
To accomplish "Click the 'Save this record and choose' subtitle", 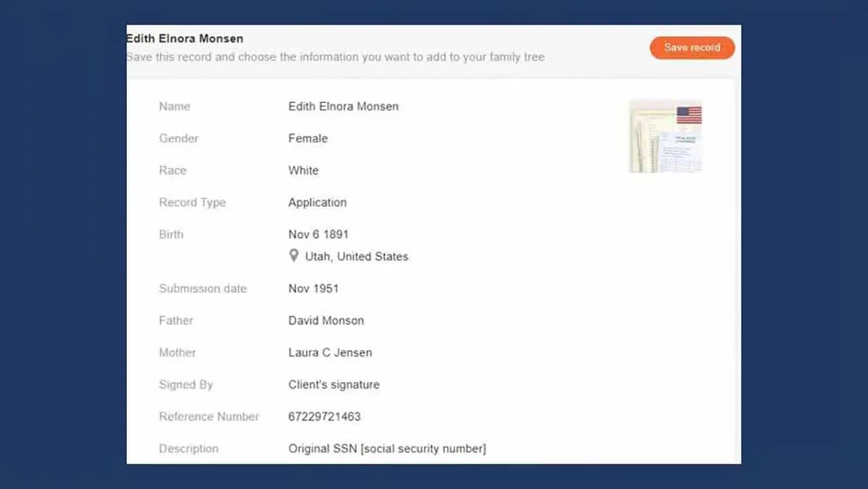I will 335,57.
